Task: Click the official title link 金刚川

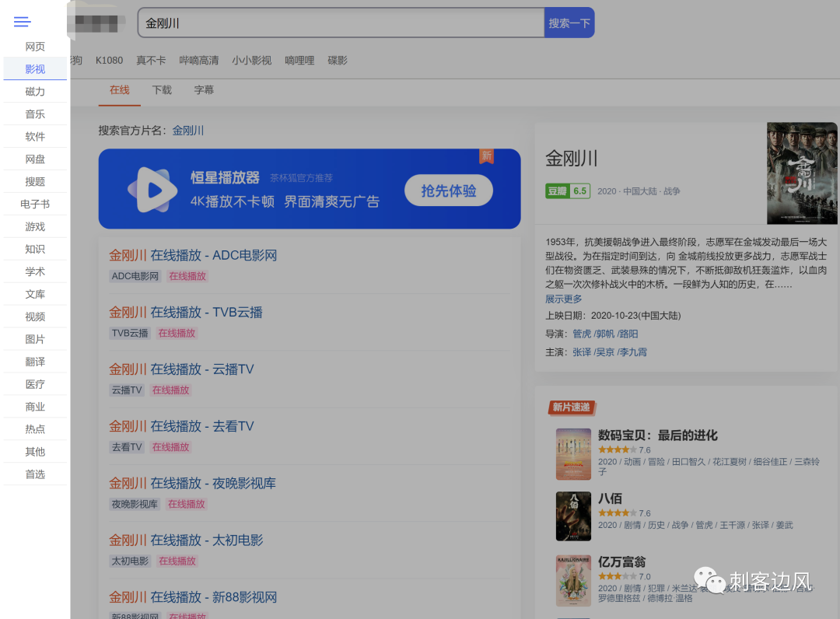Action: click(188, 131)
